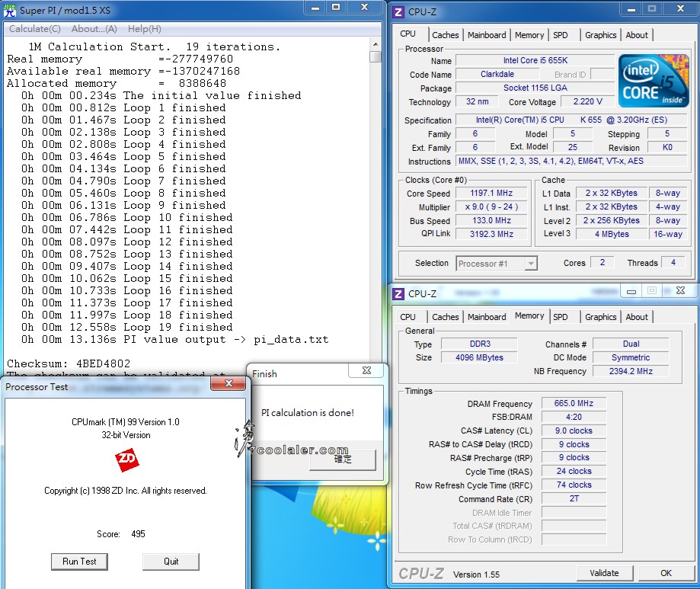Click the Code Name value Clarkdale
Screen dimensions: 700x589
(497, 74)
